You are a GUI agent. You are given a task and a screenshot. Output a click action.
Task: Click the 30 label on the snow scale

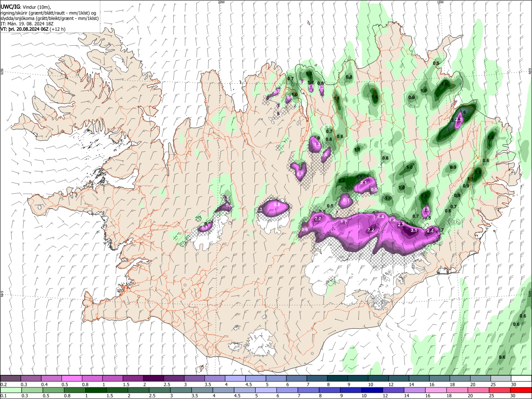pos(514,384)
